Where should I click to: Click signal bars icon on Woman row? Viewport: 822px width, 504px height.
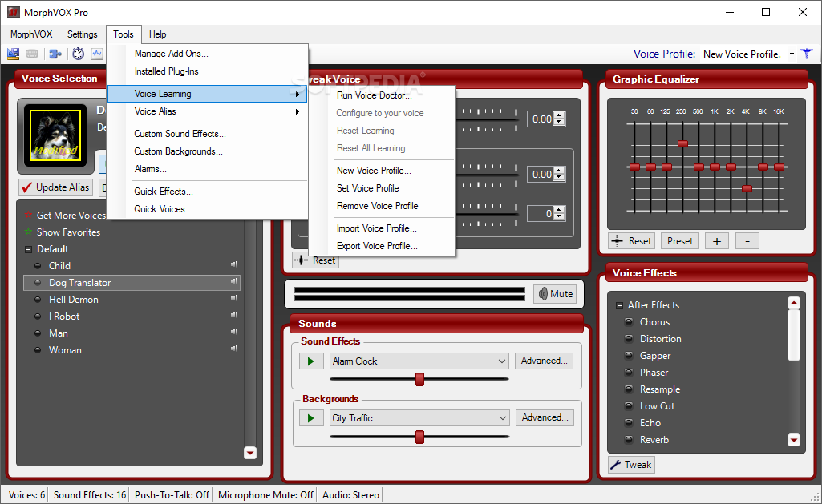tap(234, 349)
